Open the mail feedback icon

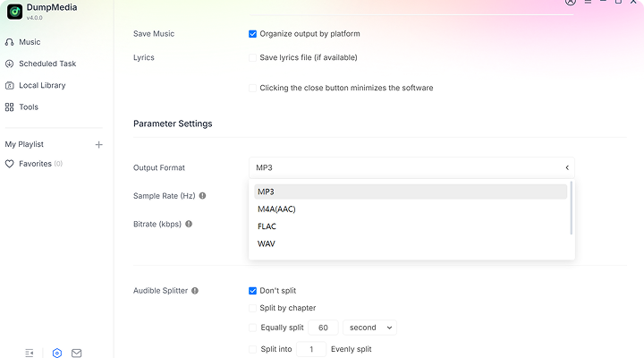pos(77,353)
